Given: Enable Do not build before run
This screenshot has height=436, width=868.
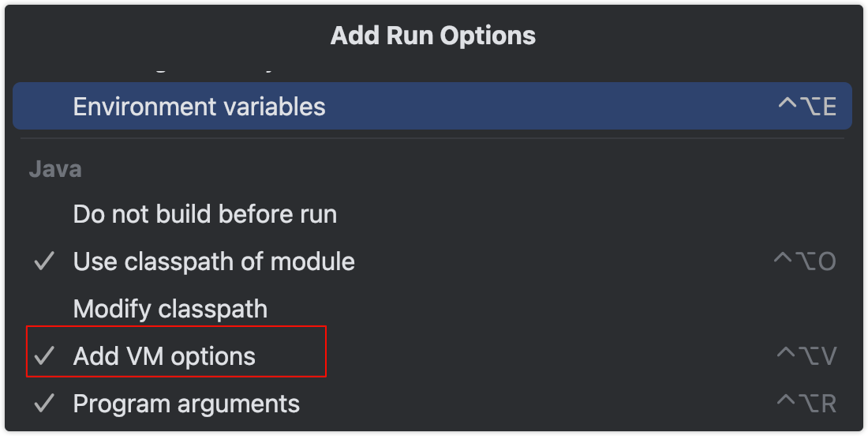Looking at the screenshot, I should 204,214.
